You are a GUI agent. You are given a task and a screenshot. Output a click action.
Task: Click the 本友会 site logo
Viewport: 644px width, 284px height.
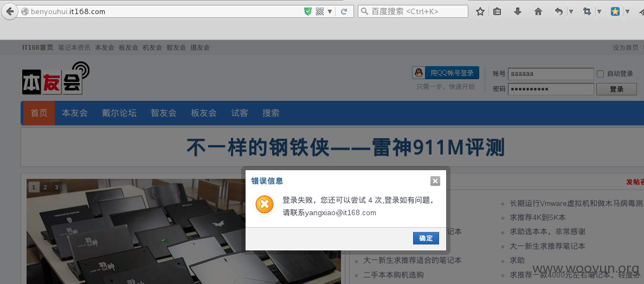(55, 79)
